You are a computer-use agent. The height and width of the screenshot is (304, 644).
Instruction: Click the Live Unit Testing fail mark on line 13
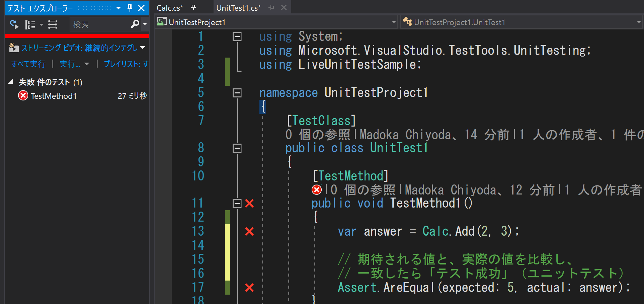[x=249, y=231]
